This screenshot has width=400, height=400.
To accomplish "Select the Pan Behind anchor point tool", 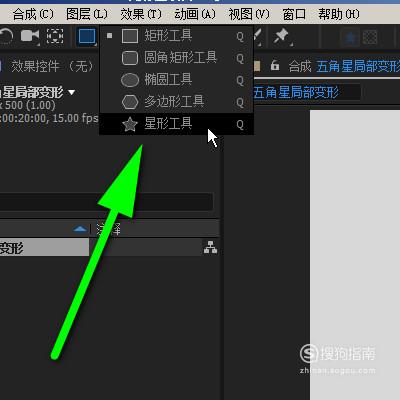I will point(55,36).
